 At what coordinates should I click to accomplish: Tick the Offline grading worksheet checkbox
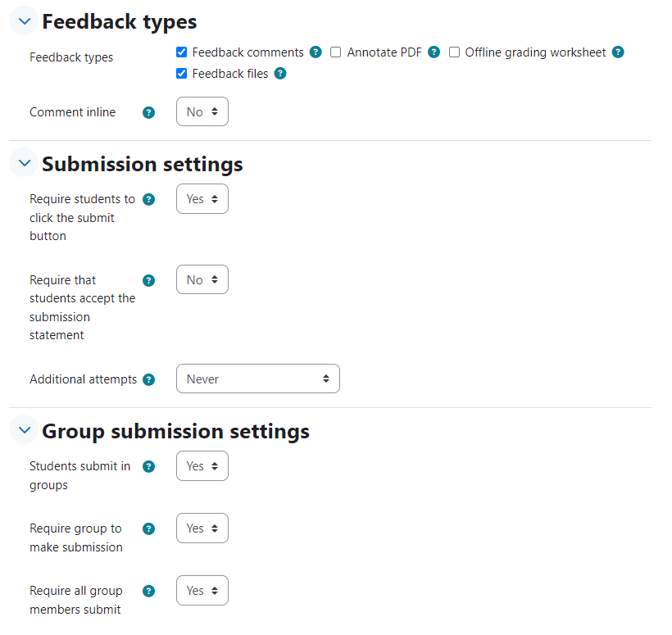click(454, 52)
